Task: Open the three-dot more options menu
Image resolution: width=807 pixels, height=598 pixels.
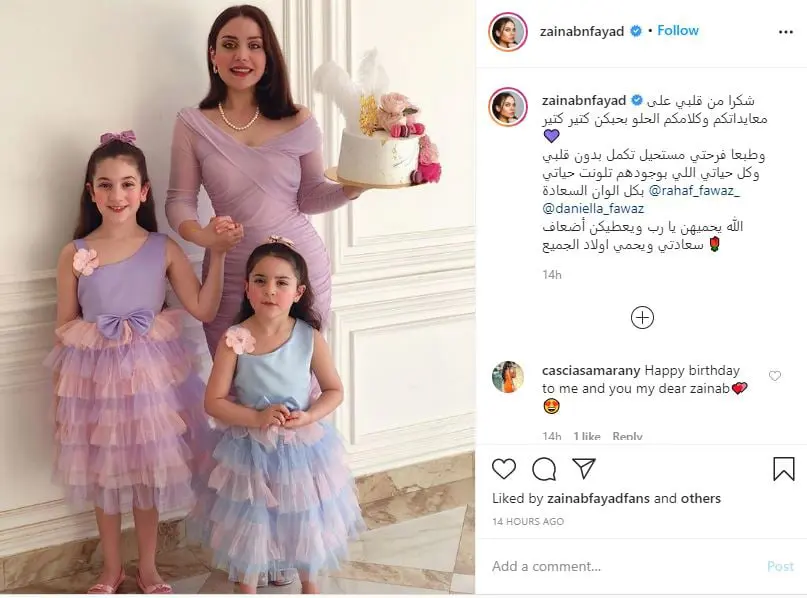Action: (x=785, y=32)
